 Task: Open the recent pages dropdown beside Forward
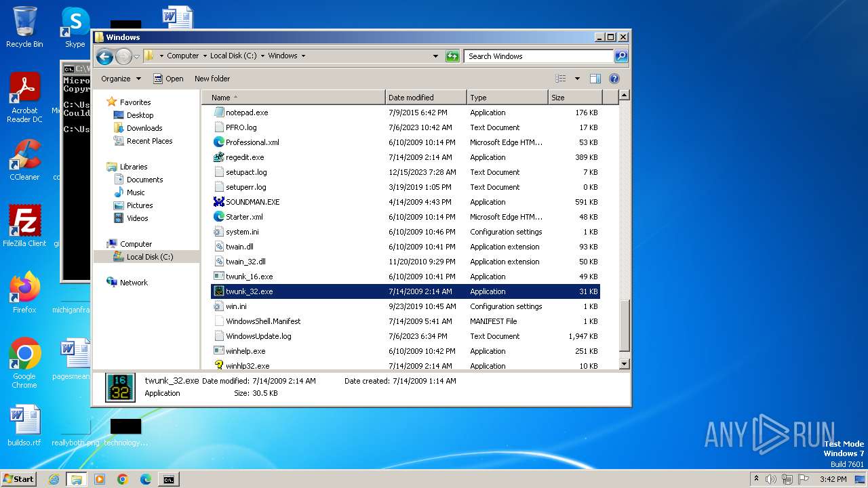(x=136, y=56)
